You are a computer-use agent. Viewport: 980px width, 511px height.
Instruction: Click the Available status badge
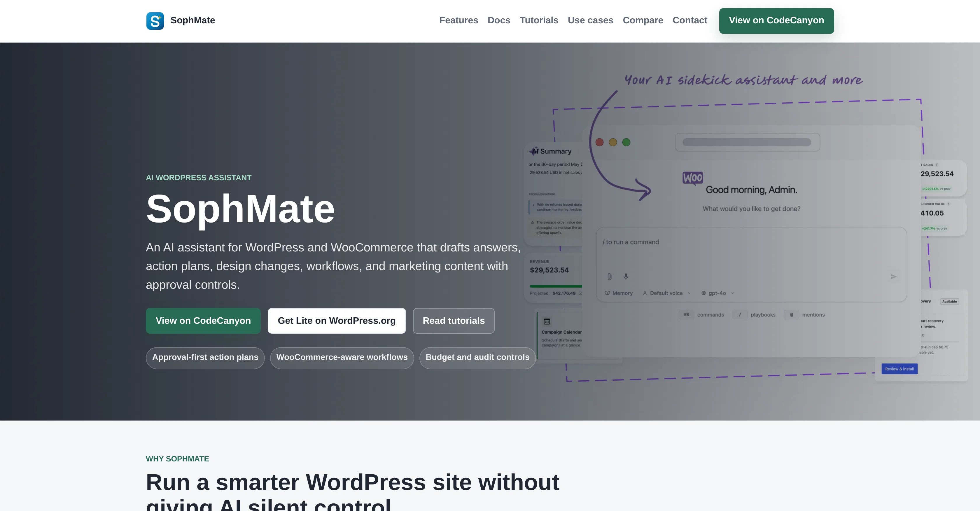[x=949, y=301]
